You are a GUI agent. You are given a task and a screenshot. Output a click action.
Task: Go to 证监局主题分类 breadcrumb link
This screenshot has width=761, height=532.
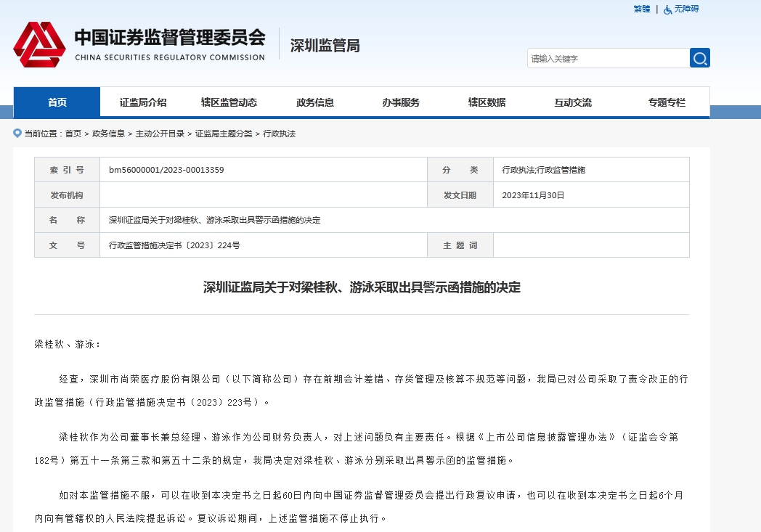[x=224, y=134]
